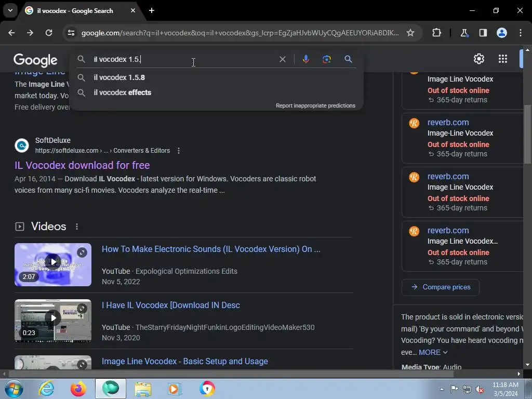The image size is (532, 399).
Task: Open Google quick settings gear
Action: [x=478, y=59]
